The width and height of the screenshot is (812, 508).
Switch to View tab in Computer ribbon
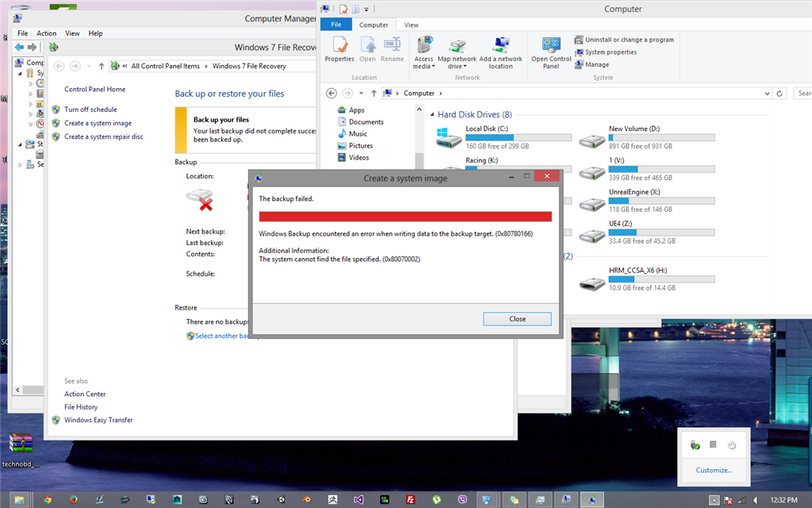point(412,25)
